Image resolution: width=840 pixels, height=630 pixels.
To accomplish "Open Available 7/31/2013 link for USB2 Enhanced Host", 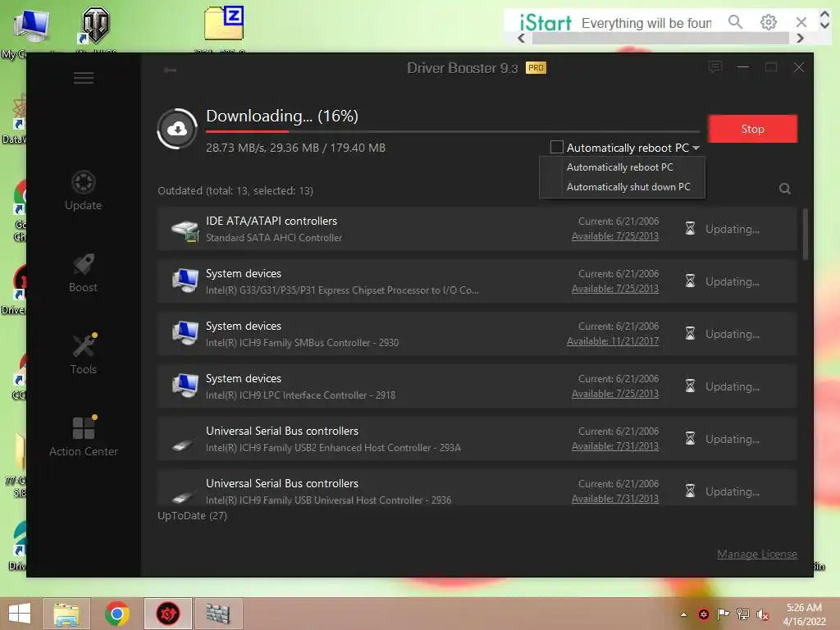I will (615, 446).
